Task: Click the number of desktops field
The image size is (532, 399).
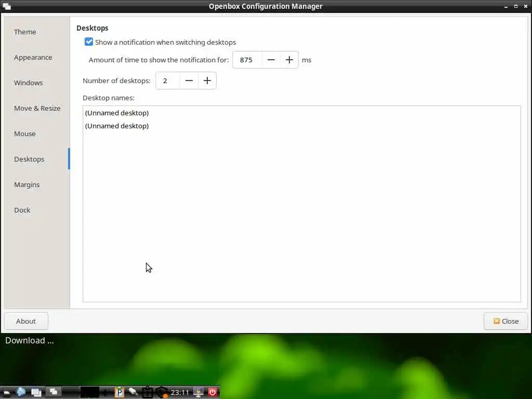Action: click(x=168, y=81)
